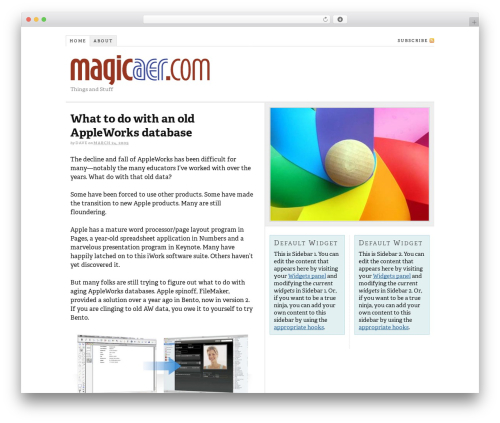Open the Home tab
The image size is (500, 423).
pyautogui.click(x=78, y=41)
